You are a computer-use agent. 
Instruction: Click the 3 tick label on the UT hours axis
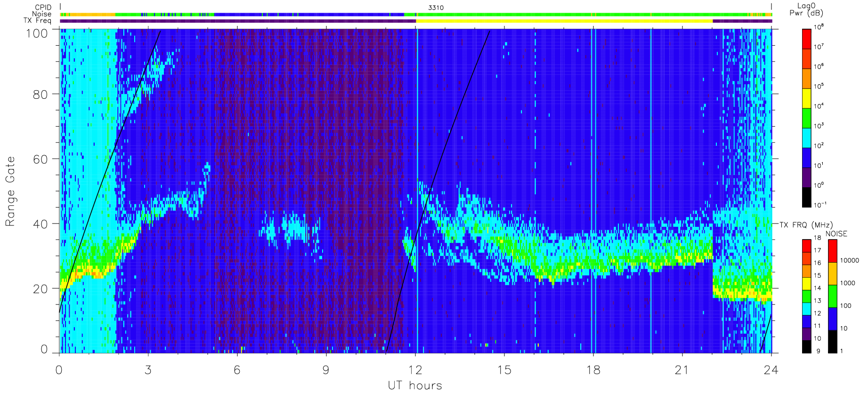(x=148, y=370)
